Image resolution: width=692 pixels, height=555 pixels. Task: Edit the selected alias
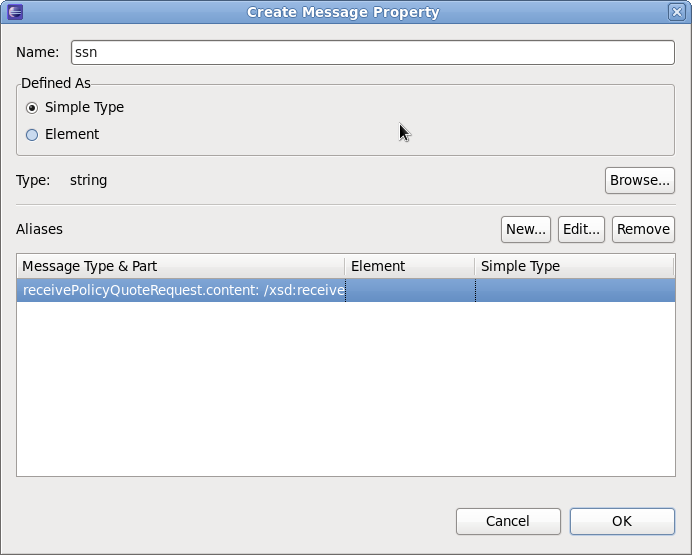pyautogui.click(x=581, y=229)
